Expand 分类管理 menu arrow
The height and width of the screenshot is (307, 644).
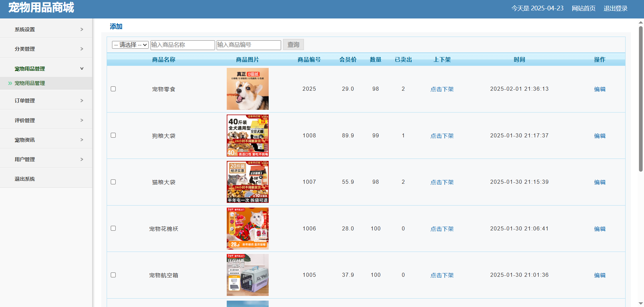(x=82, y=49)
